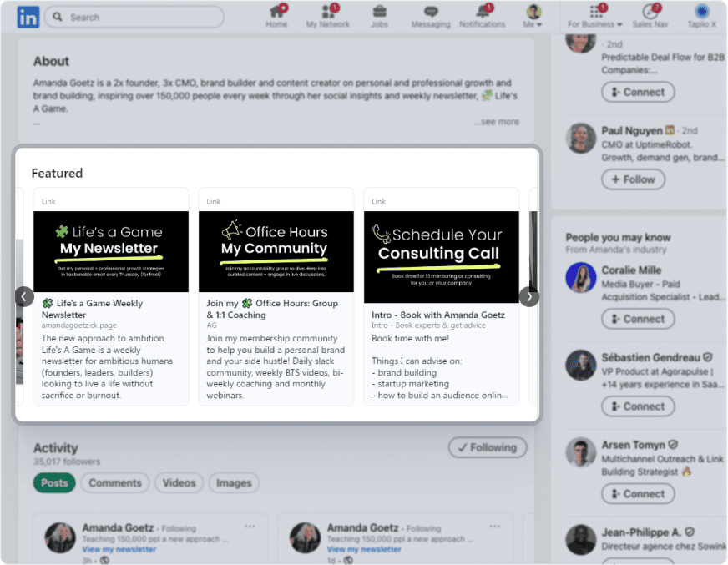Click the Search input field

tap(134, 18)
